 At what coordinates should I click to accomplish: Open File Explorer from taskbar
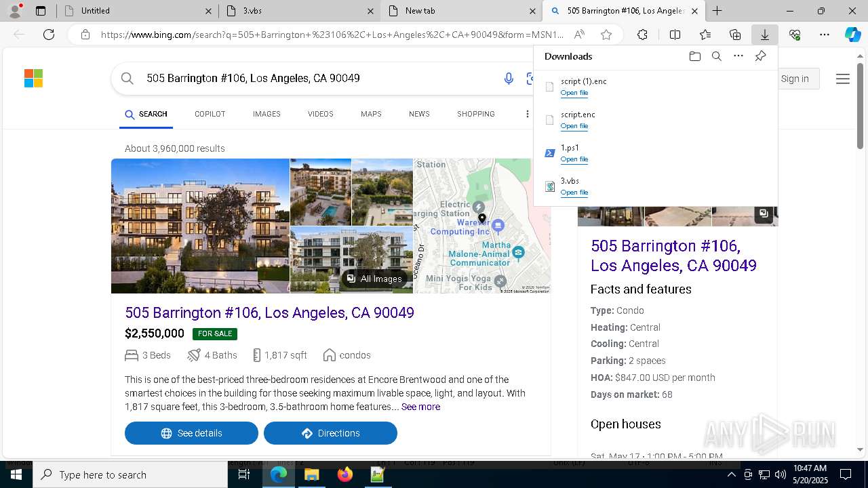[x=312, y=474]
